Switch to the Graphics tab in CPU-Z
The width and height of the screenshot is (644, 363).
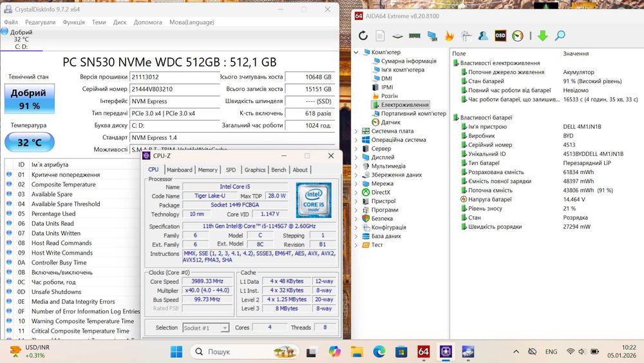click(255, 170)
